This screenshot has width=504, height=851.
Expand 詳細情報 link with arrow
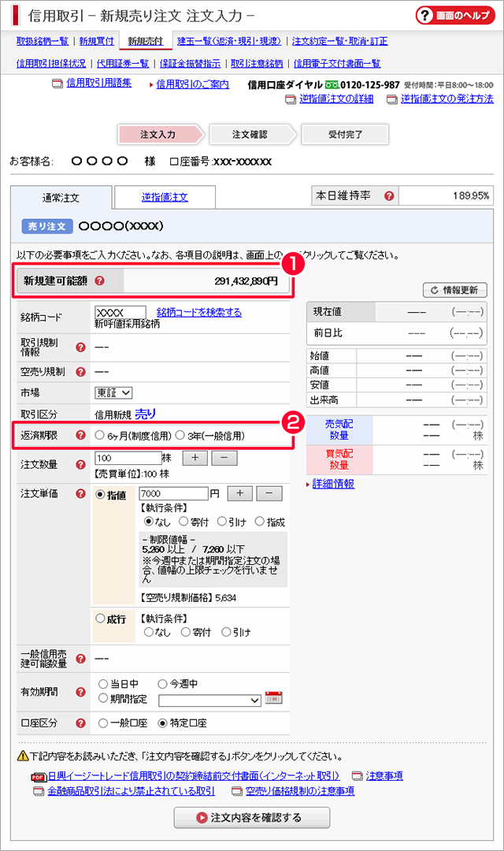(x=332, y=484)
